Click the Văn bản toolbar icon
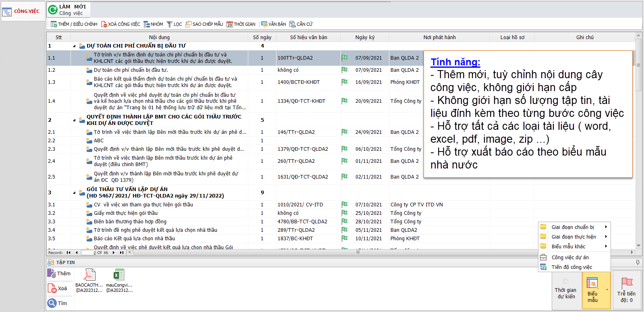This screenshot has height=312, width=644. point(264,24)
